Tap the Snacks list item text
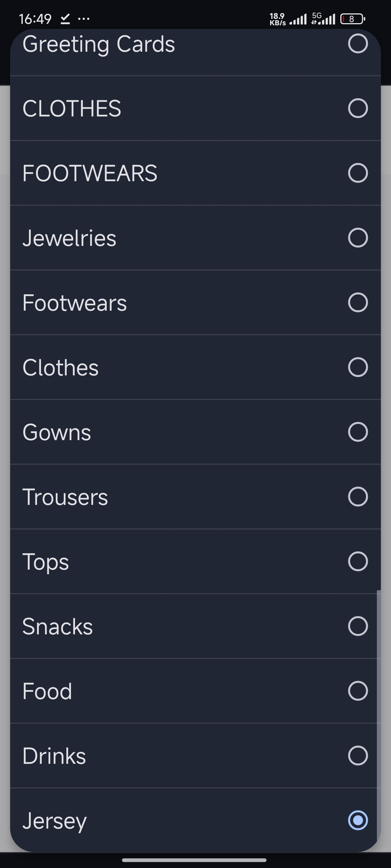This screenshot has width=391, height=868. coord(58,626)
